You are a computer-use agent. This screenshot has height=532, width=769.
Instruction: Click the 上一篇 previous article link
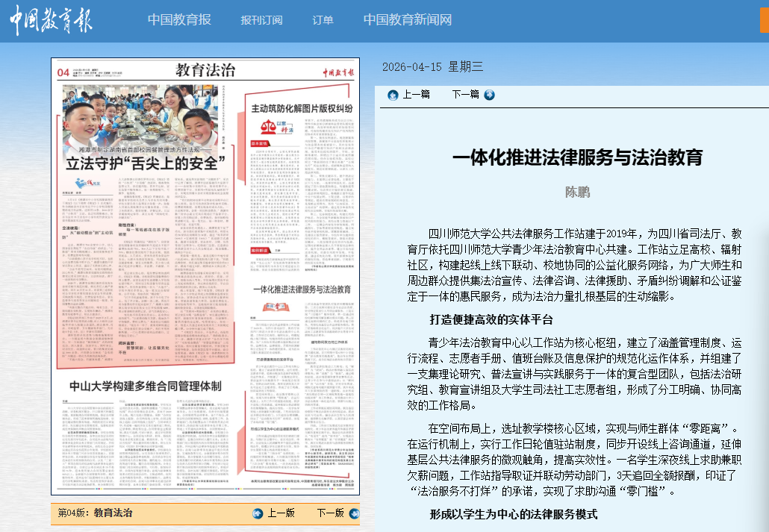click(416, 95)
